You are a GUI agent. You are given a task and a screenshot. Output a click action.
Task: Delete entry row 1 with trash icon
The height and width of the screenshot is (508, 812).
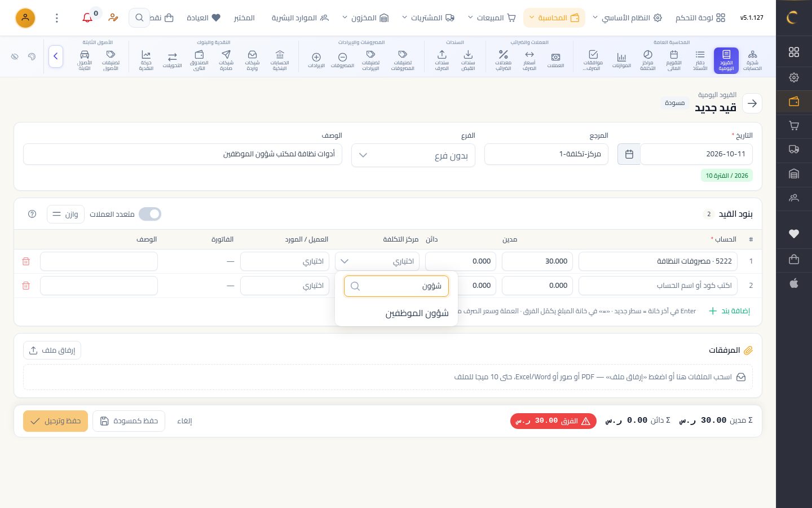(26, 261)
